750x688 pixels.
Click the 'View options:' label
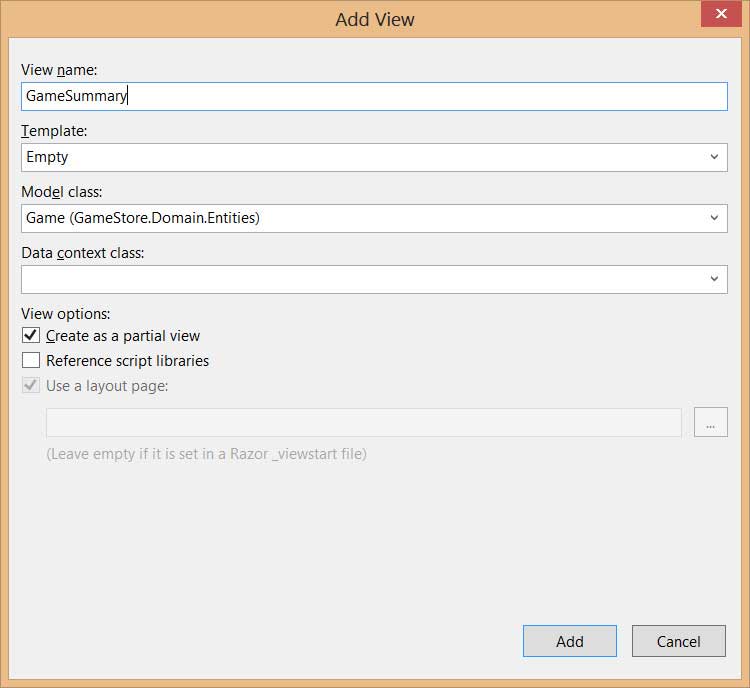tap(66, 314)
